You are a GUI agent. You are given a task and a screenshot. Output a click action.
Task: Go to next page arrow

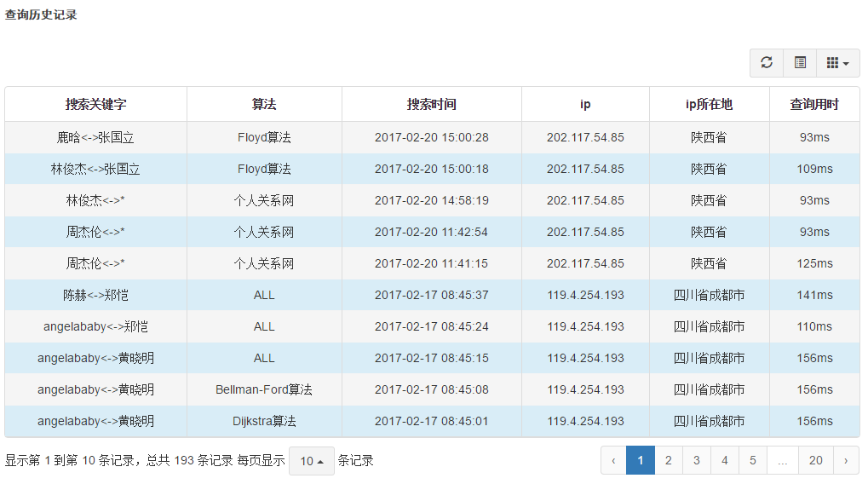[846, 460]
